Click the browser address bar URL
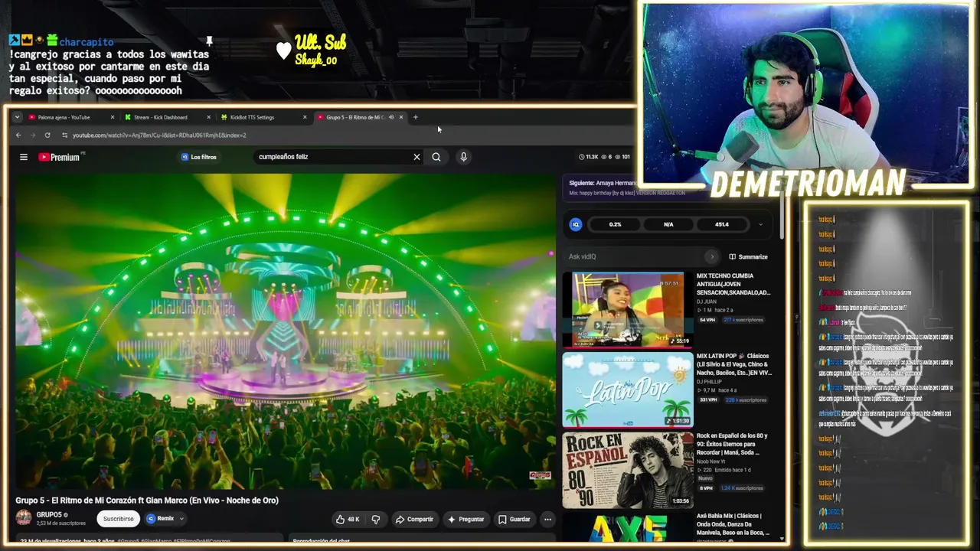 coord(159,135)
